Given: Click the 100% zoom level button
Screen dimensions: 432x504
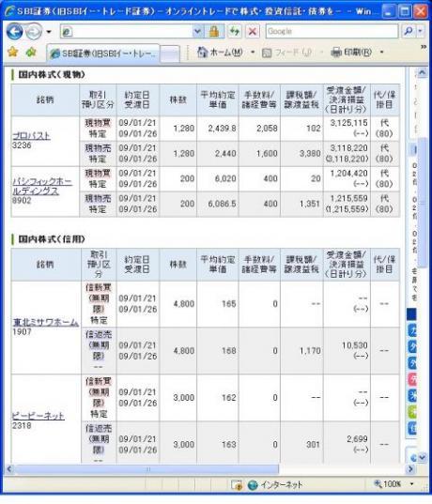Looking at the screenshot, I should coord(388,483).
